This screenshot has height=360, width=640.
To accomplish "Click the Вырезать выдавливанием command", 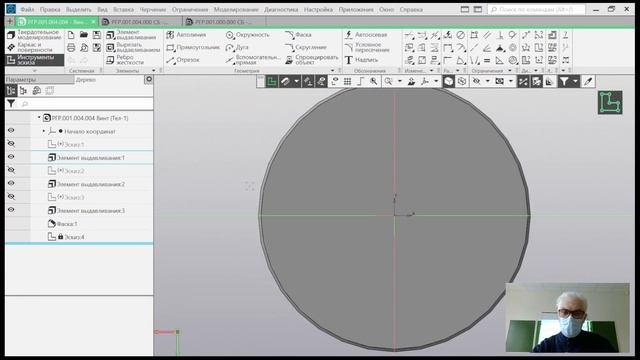I will pyautogui.click(x=133, y=47).
